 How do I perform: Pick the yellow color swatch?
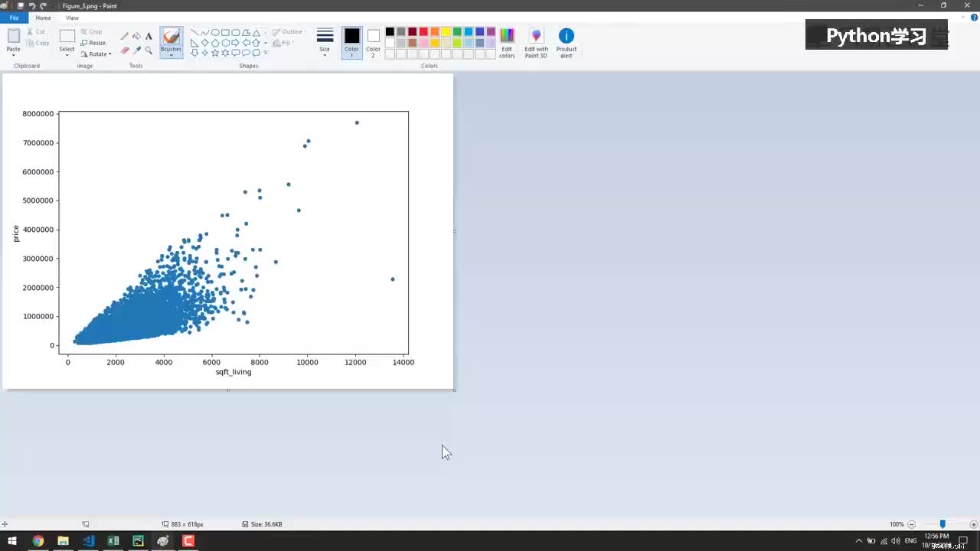[446, 32]
